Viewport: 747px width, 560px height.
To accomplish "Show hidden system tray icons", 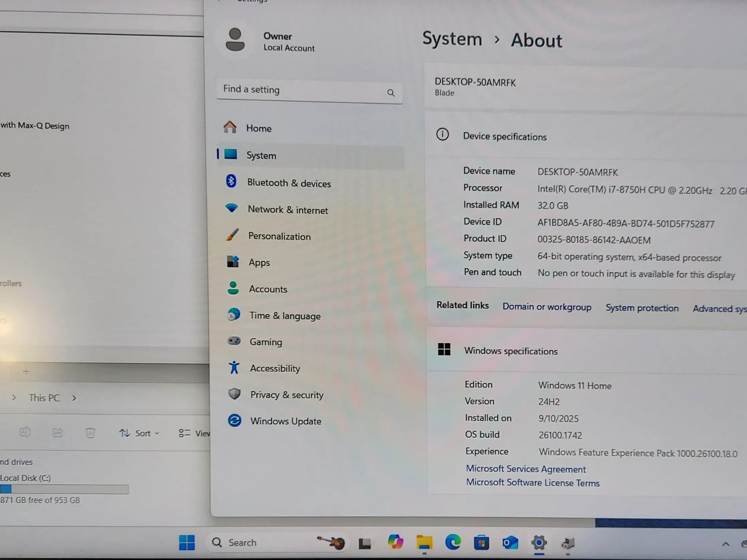I will (x=725, y=544).
